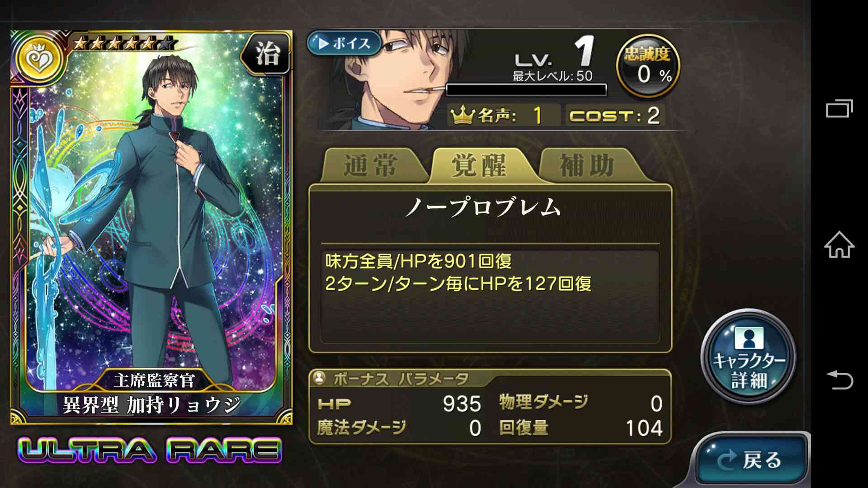Tap the Android back arrow icon
The image size is (868, 488).
839,380
